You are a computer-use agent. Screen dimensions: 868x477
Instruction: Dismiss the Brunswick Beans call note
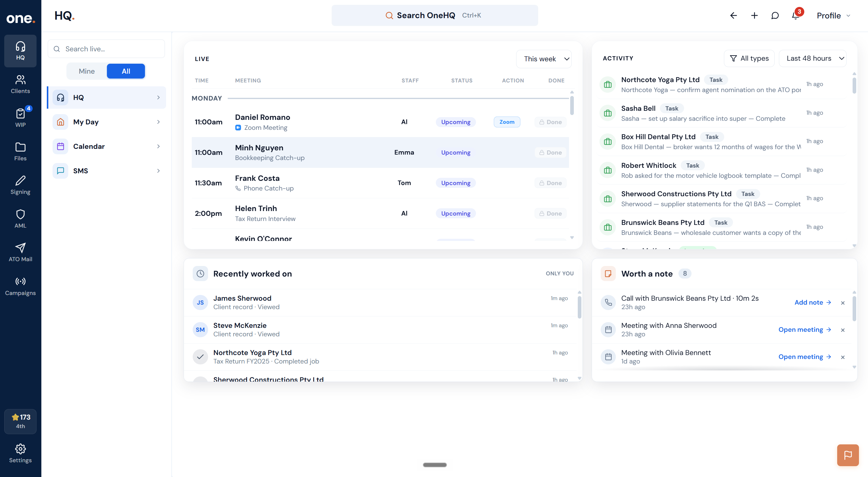(843, 303)
